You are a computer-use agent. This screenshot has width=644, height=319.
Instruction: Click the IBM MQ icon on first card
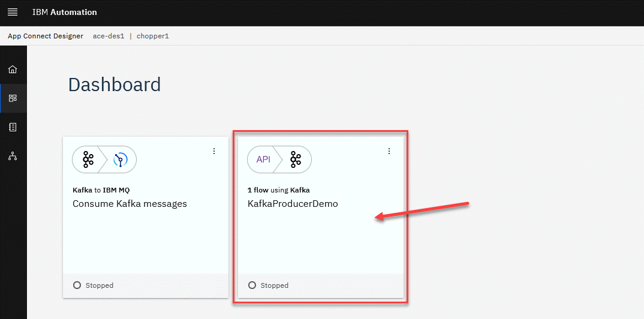click(121, 159)
